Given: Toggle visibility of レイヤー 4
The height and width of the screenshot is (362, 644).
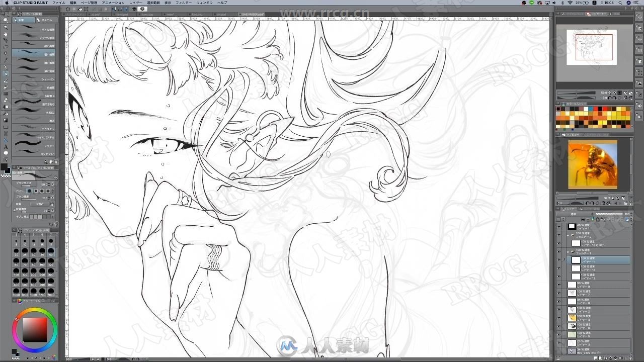Looking at the screenshot, I should (x=558, y=318).
